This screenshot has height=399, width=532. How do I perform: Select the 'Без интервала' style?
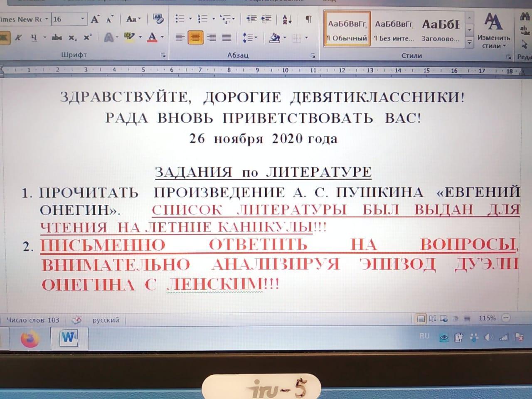tap(394, 29)
